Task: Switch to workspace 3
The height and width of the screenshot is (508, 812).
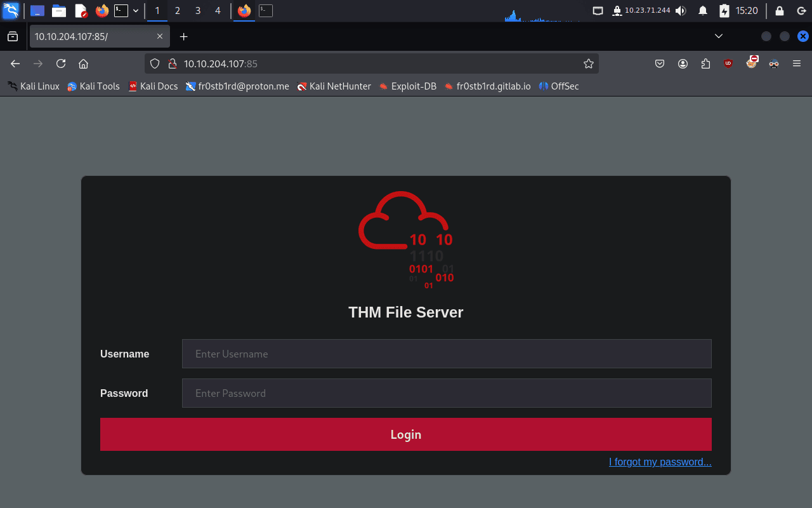Action: pos(198,11)
